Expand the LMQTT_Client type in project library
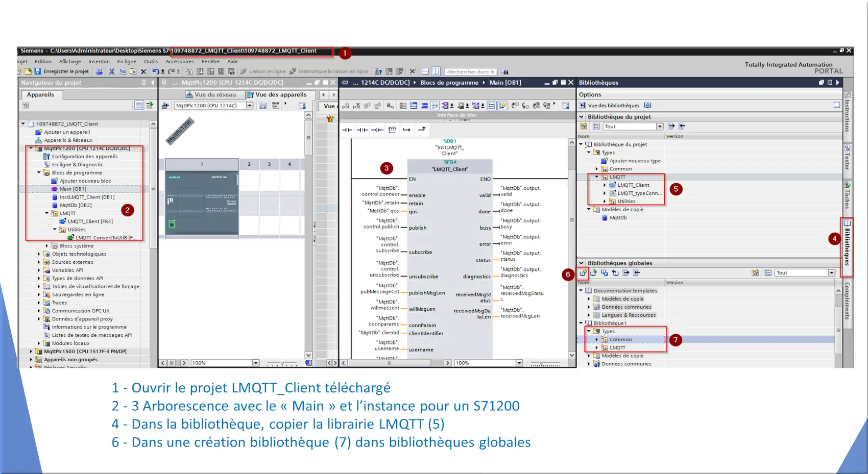The width and height of the screenshot is (868, 474). [605, 185]
